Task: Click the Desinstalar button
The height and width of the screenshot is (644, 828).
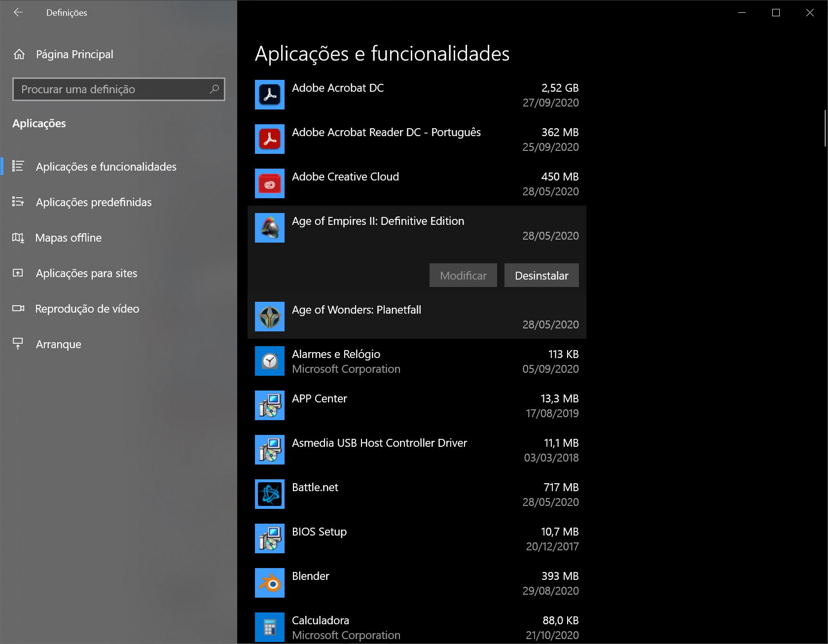Action: (x=541, y=275)
